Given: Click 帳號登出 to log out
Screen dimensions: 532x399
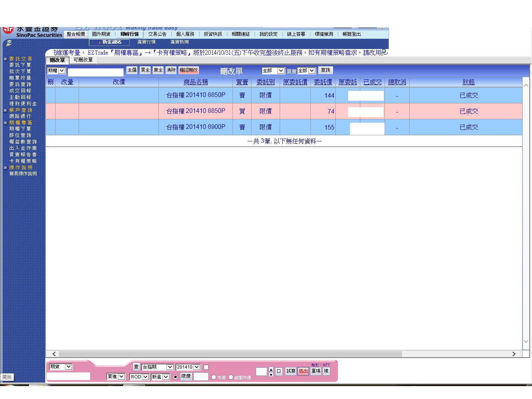Looking at the screenshot, I should (x=351, y=34).
